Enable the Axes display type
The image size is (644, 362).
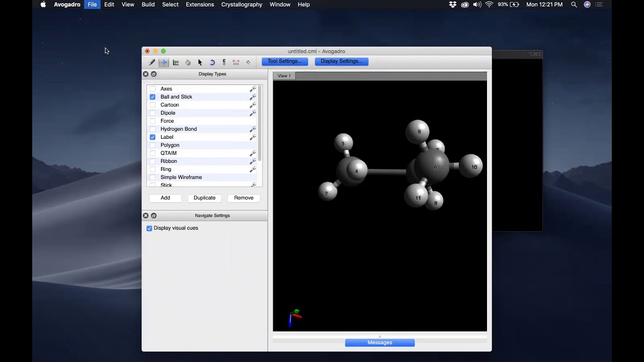click(152, 88)
